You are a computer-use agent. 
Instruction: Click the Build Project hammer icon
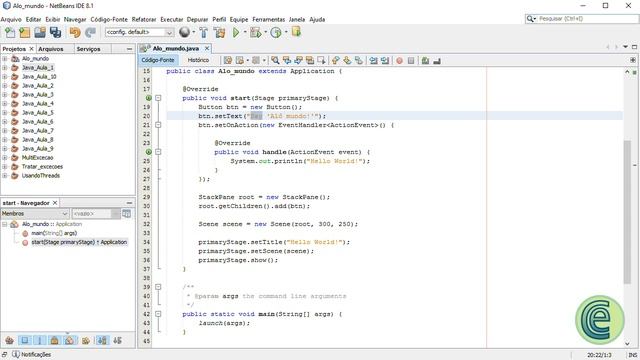(203, 32)
